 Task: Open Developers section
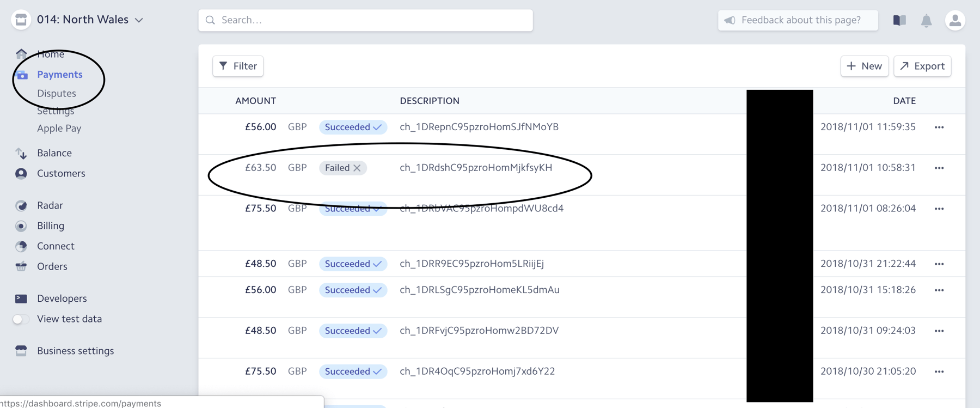point(62,299)
